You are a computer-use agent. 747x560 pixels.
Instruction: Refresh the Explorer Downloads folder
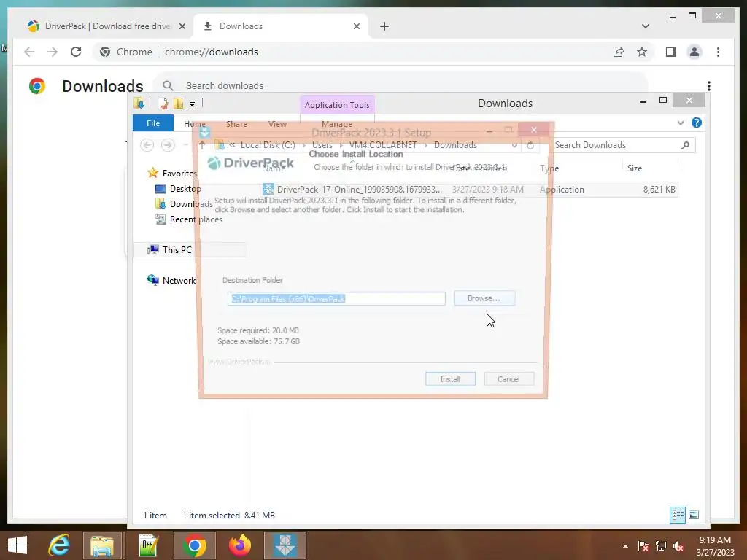tap(530, 145)
